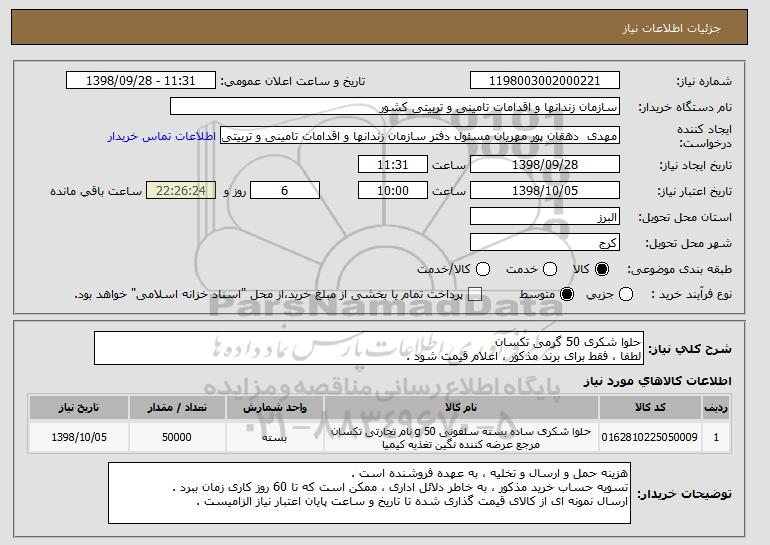The width and height of the screenshot is (770, 545).
Task: Click the province field البرز
Action: coord(545,217)
